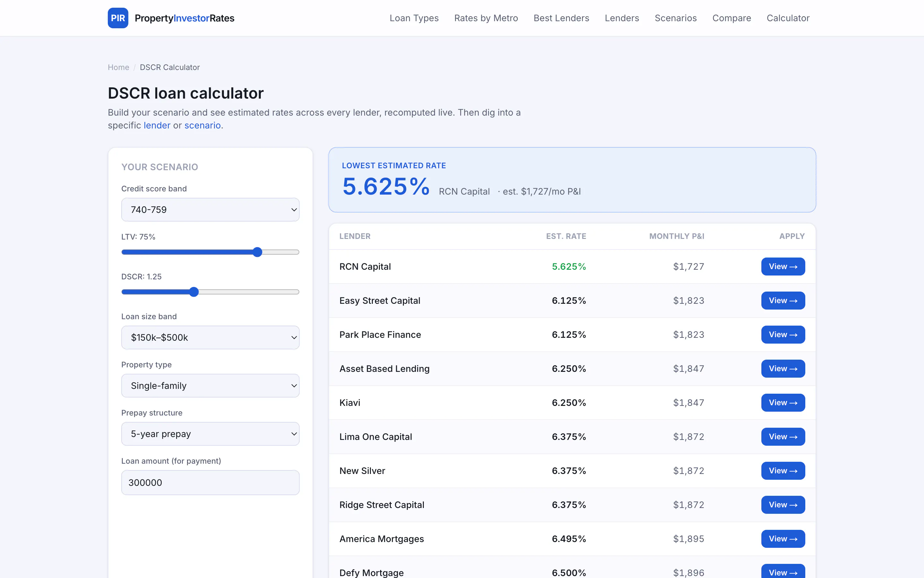Select the Asset Based Lending name

tap(384, 369)
